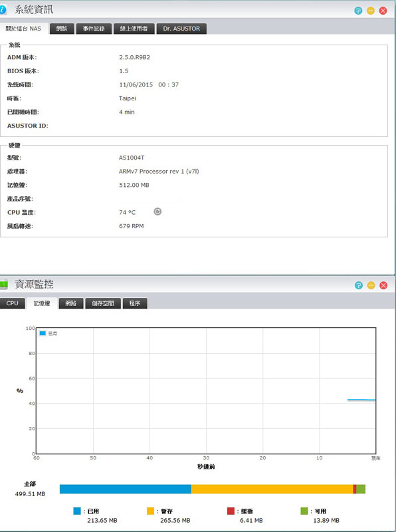Open the 程序 tab

tap(135, 303)
